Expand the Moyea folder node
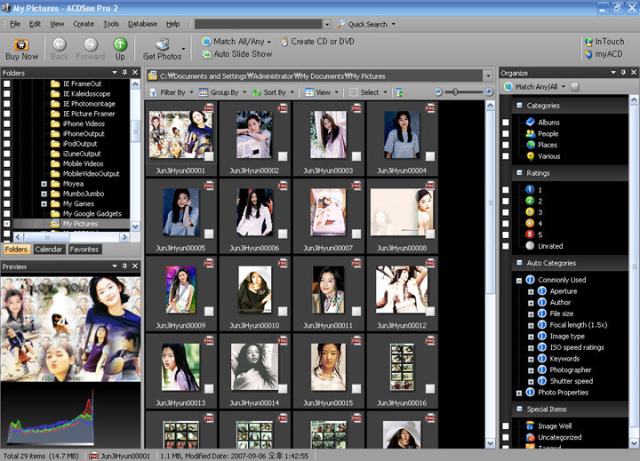Screen dimensions: 640x461 (44, 184)
